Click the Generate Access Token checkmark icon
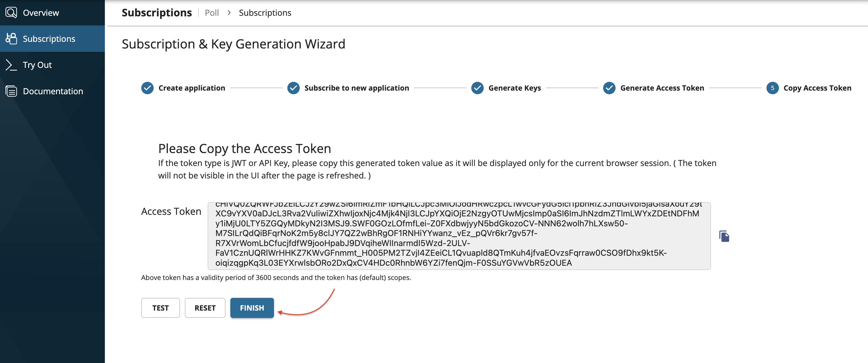This screenshot has height=363, width=868. coord(609,88)
